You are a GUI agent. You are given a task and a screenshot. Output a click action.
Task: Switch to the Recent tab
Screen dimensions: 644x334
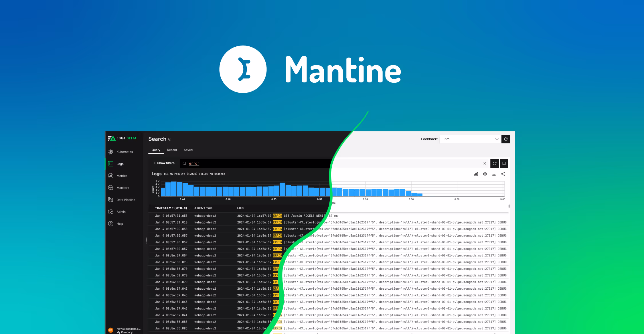[x=172, y=150]
